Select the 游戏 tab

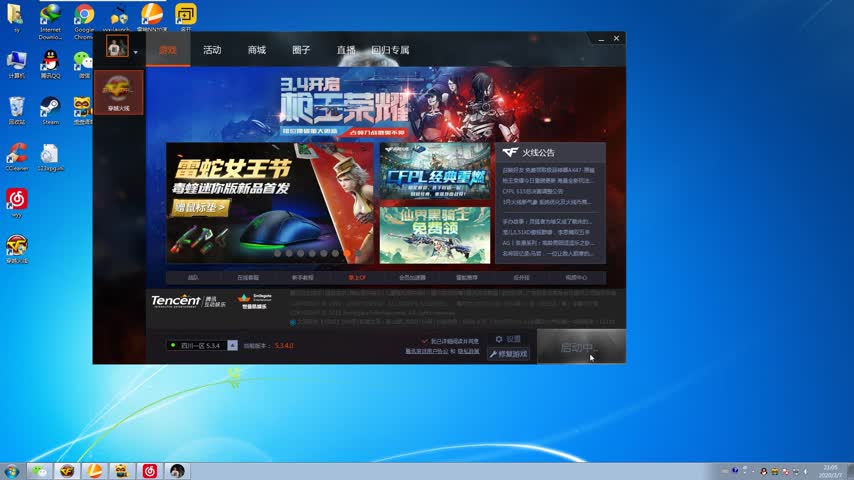pyautogui.click(x=168, y=50)
